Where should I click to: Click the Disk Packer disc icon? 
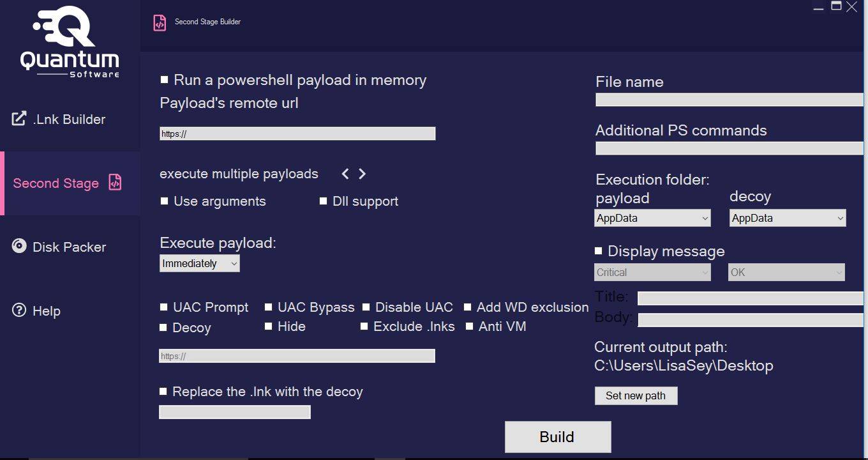(19, 246)
